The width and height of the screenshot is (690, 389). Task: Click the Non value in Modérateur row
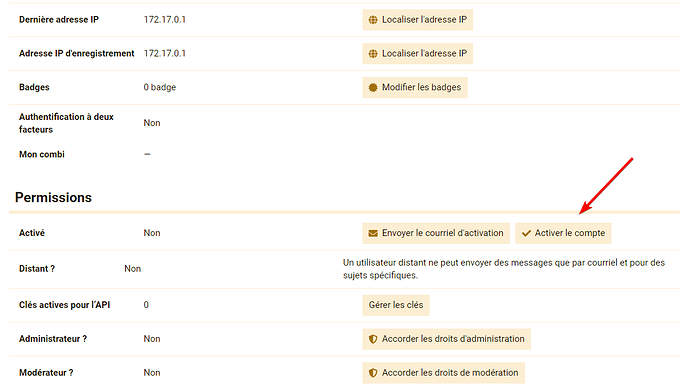pos(152,373)
